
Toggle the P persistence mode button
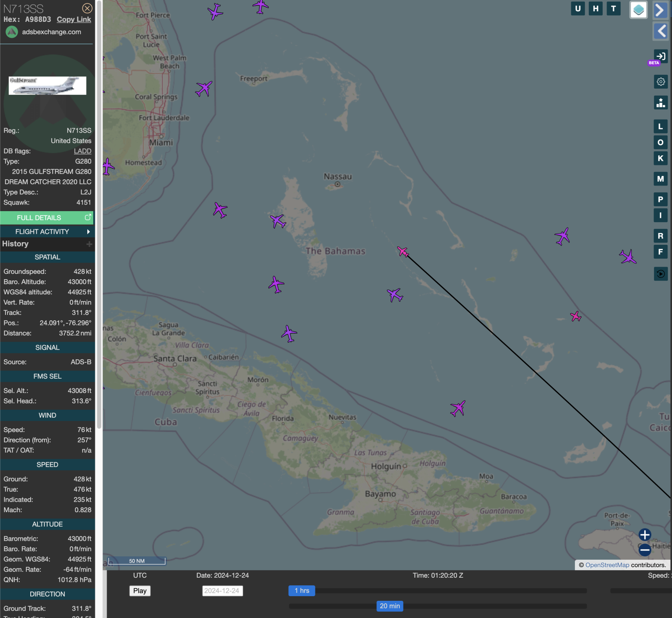point(661,199)
